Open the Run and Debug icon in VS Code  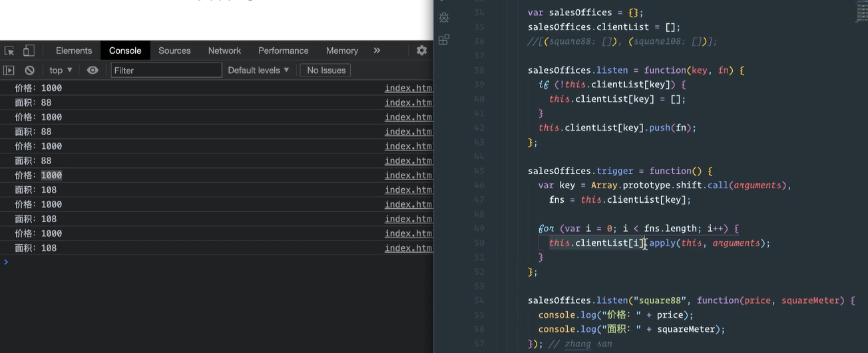(444, 18)
